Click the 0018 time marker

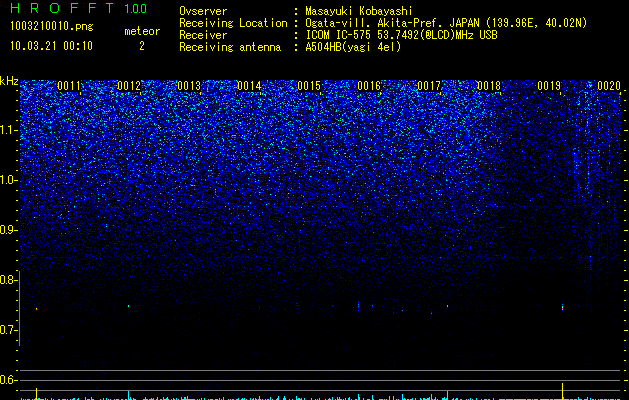(x=489, y=86)
